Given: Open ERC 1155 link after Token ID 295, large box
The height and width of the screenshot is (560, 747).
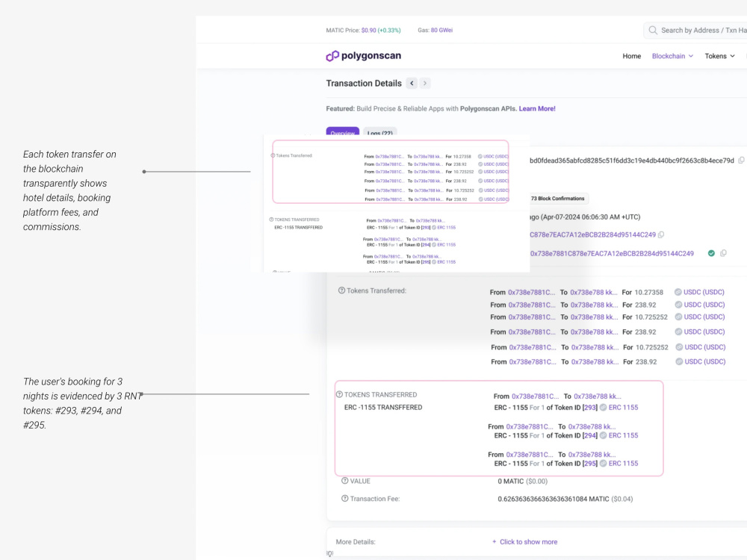Looking at the screenshot, I should pos(623,464).
